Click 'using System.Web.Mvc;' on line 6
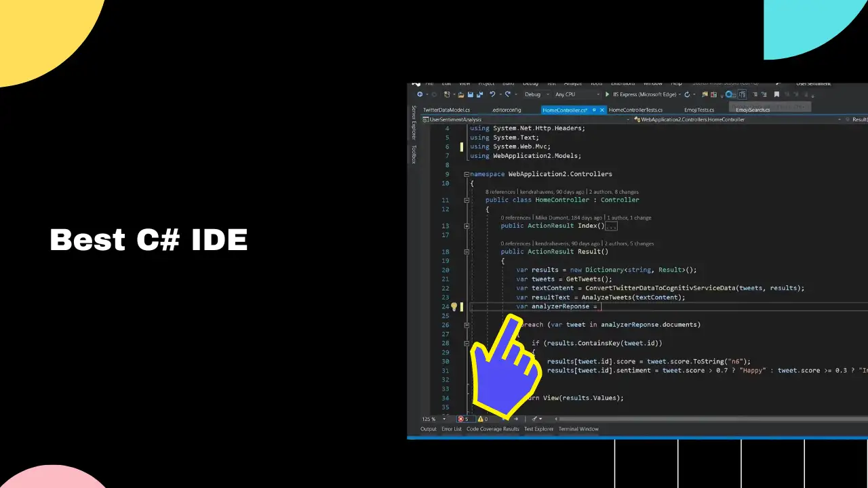This screenshot has height=488, width=868. [x=510, y=146]
